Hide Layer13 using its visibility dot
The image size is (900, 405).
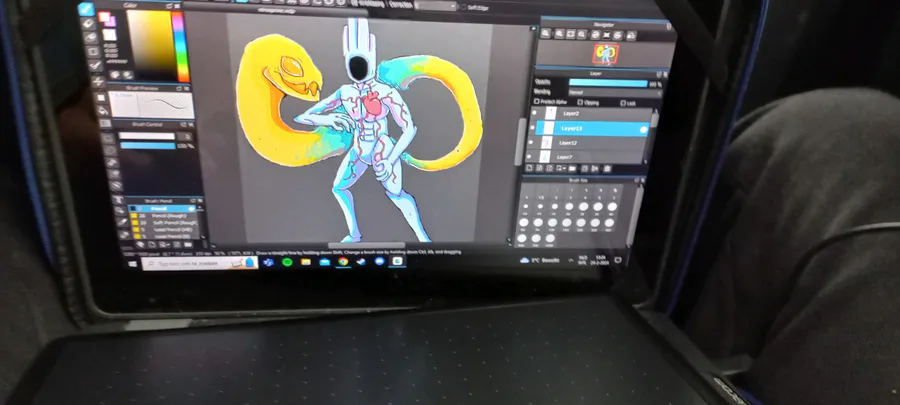point(533,128)
